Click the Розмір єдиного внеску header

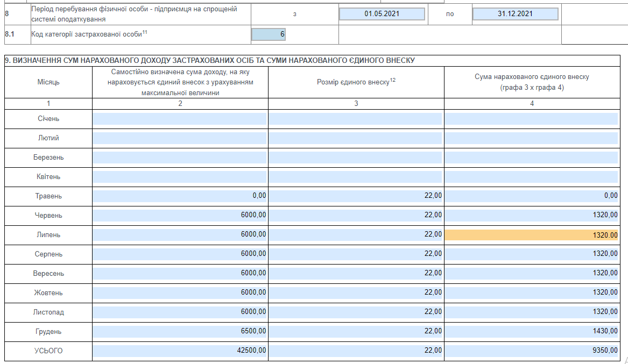356,82
